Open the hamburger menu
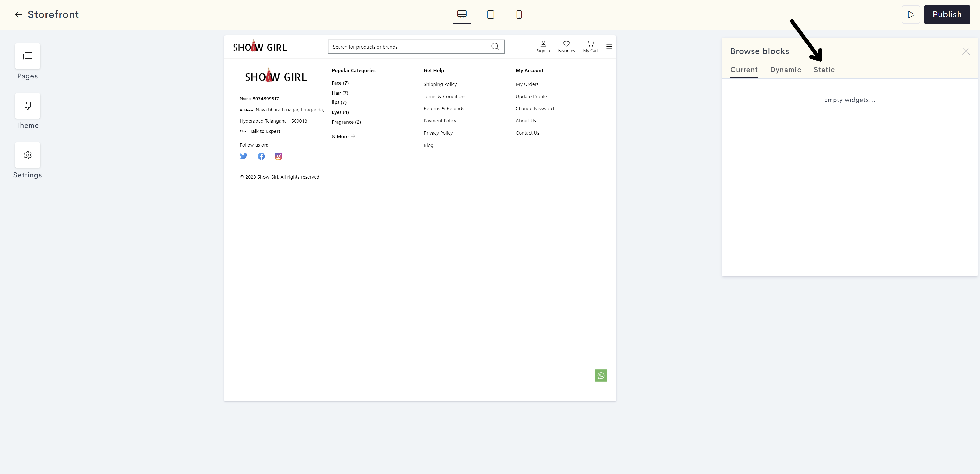Viewport: 980px width, 474px height. point(609,47)
